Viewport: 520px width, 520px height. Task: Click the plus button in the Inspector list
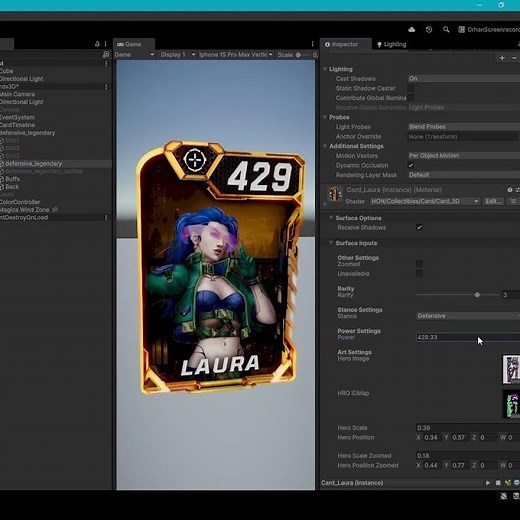502,58
